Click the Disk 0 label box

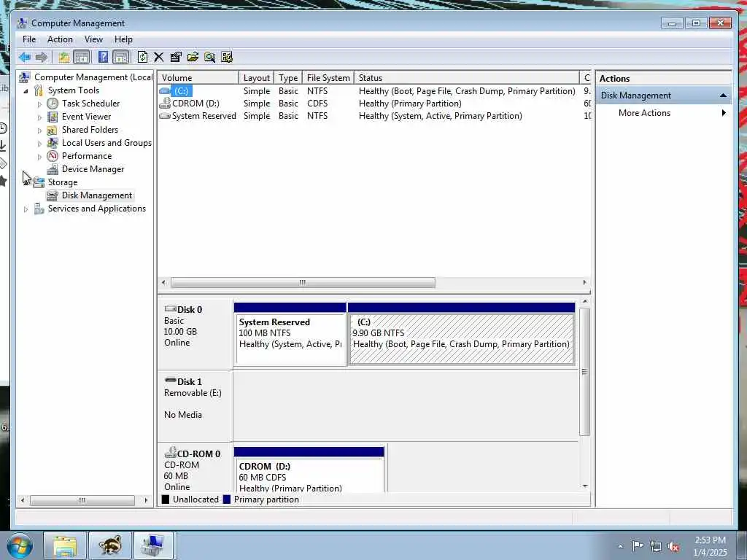pos(196,334)
